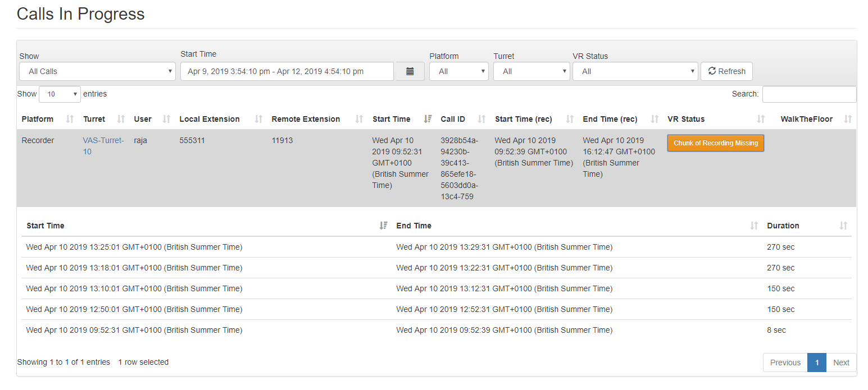
Task: Open the VAS-Turret-10 link
Action: coord(103,146)
